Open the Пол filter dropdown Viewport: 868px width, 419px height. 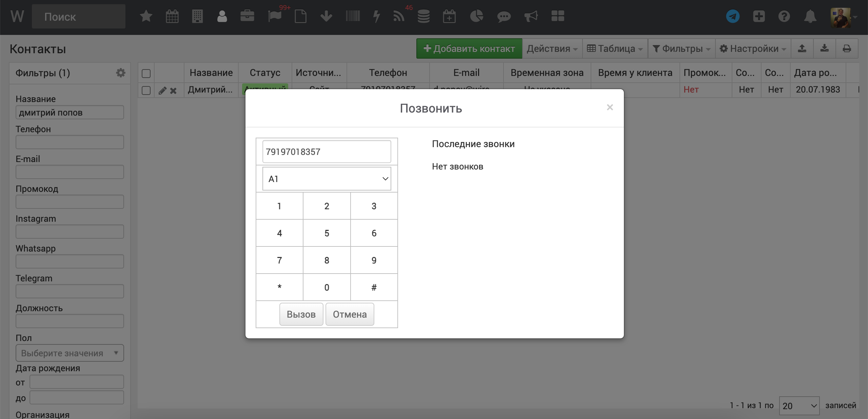tap(70, 353)
